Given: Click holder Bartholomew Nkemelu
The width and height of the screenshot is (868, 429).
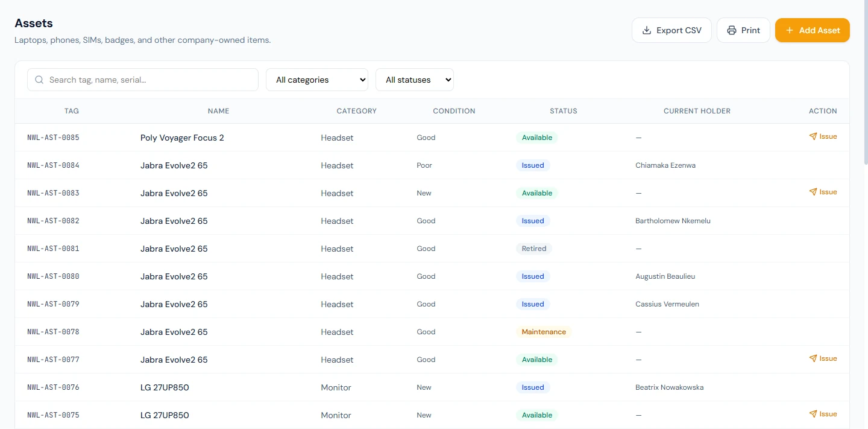Looking at the screenshot, I should tap(673, 221).
